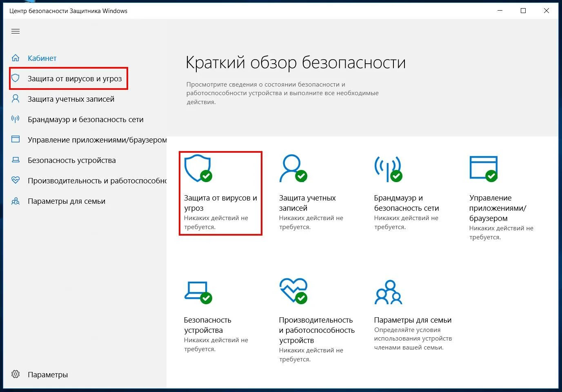This screenshot has height=392, width=562.
Task: Open the Производительность и работоспособность устройств tile title
Action: [x=317, y=330]
